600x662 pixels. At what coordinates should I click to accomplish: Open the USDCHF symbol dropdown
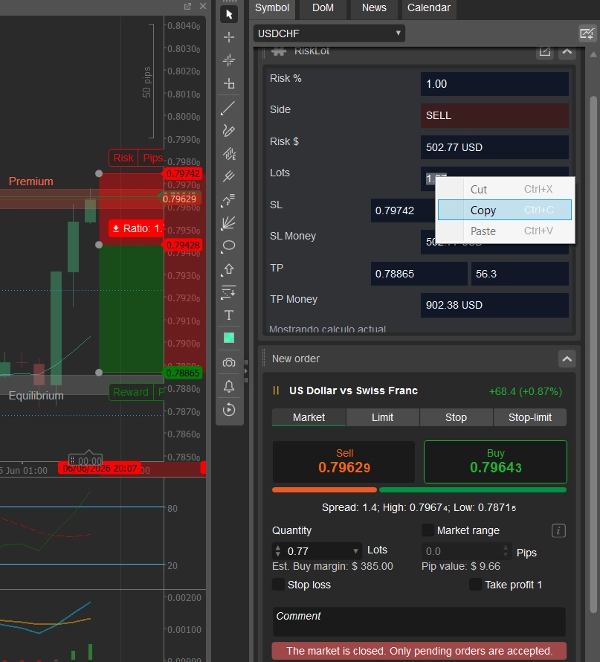coord(329,33)
